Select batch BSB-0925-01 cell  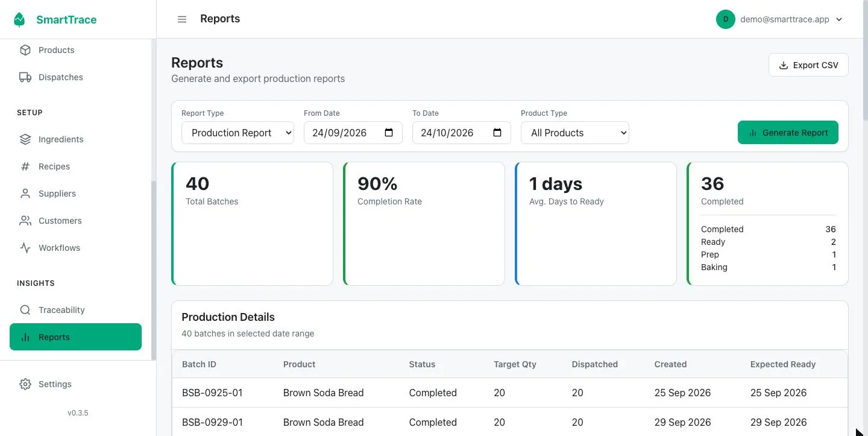pos(212,393)
